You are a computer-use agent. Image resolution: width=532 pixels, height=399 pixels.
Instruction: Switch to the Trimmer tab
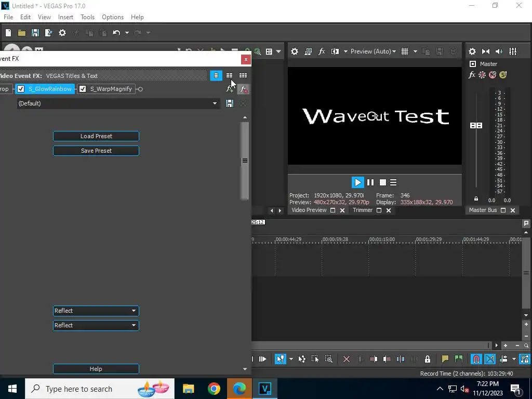click(362, 210)
